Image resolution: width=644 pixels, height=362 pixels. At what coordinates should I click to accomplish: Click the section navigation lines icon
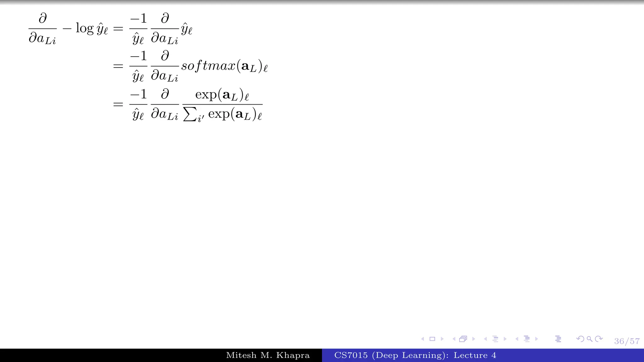[527, 339]
